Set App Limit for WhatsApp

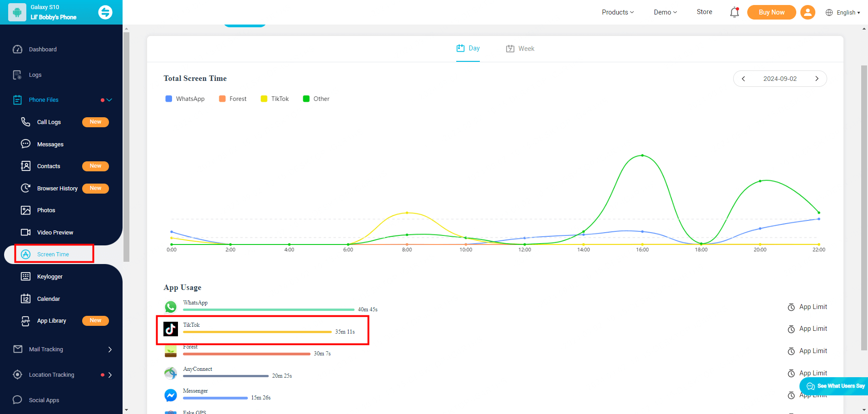[x=807, y=307]
